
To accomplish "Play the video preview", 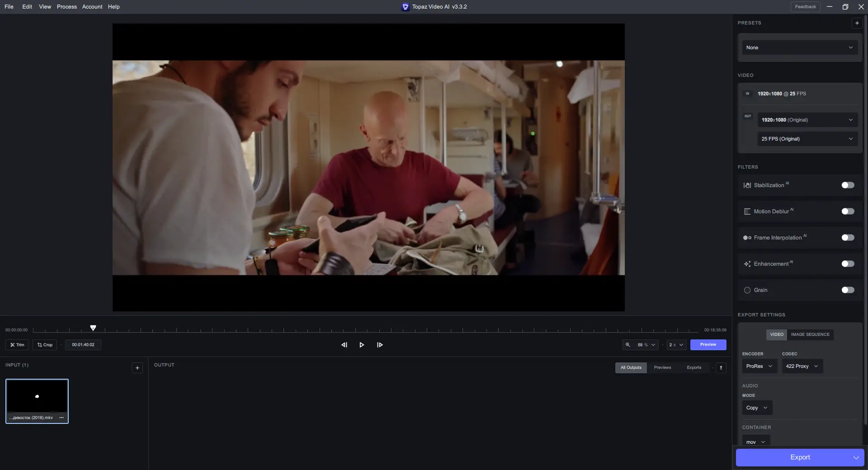I will click(x=362, y=345).
